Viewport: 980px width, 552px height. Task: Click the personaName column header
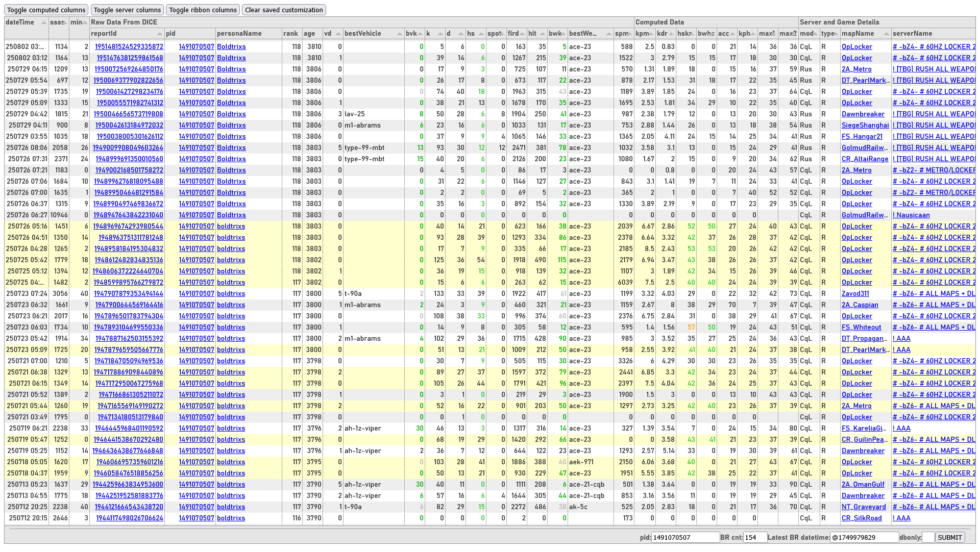tap(249, 34)
